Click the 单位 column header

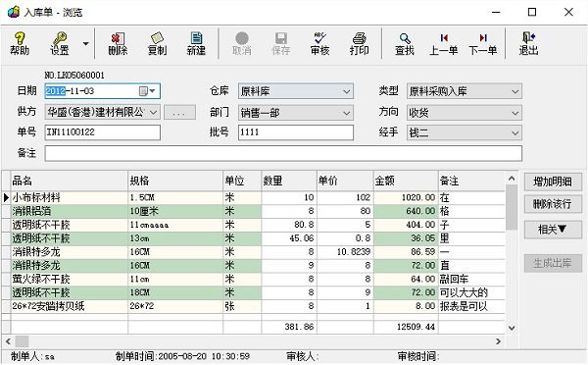coord(242,181)
